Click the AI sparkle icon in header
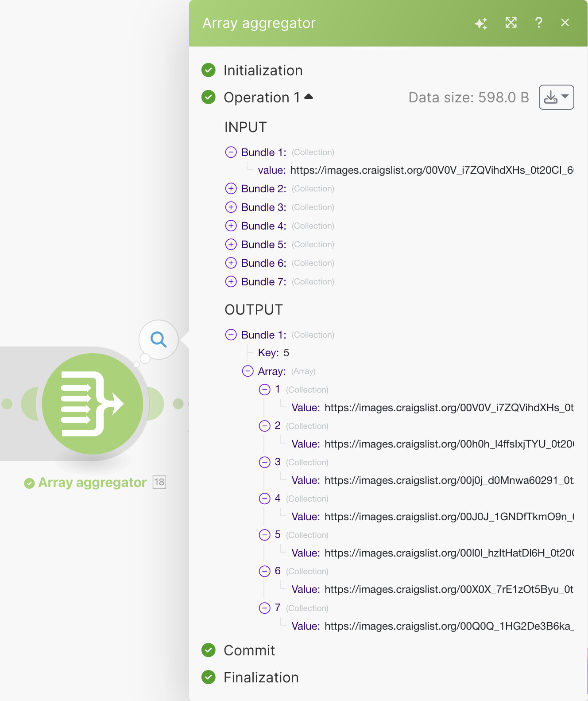This screenshot has width=588, height=701. [481, 23]
